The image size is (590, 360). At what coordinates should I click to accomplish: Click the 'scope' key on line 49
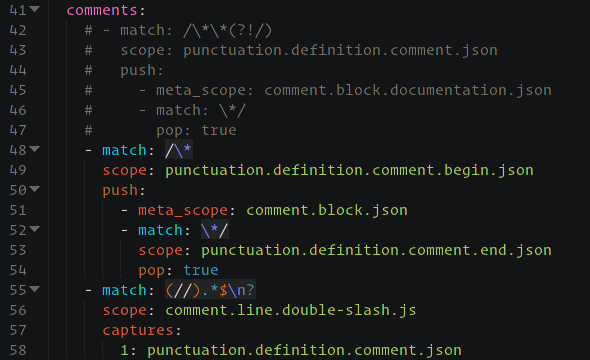(x=124, y=171)
